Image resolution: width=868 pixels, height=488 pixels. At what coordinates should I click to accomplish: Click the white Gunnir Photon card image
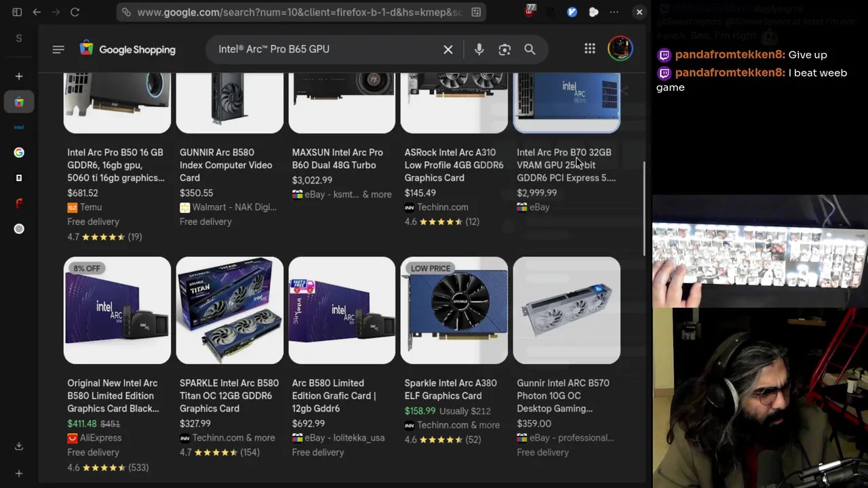coord(567,310)
